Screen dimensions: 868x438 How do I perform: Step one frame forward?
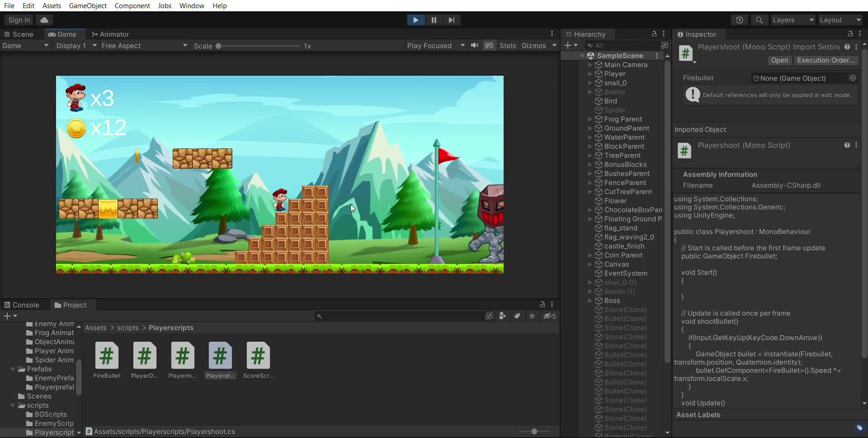[452, 20]
